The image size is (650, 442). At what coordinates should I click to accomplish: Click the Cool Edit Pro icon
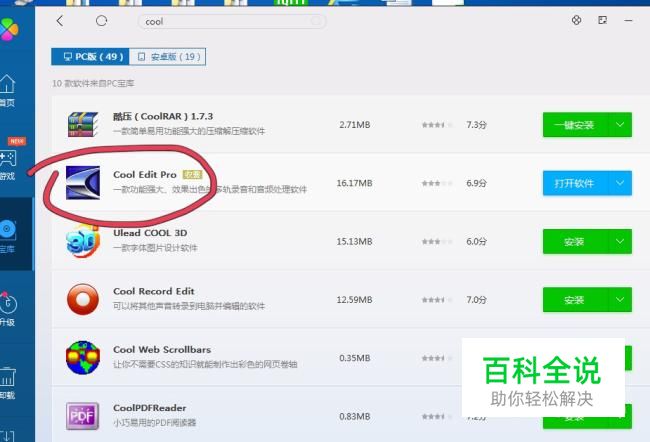click(x=83, y=182)
